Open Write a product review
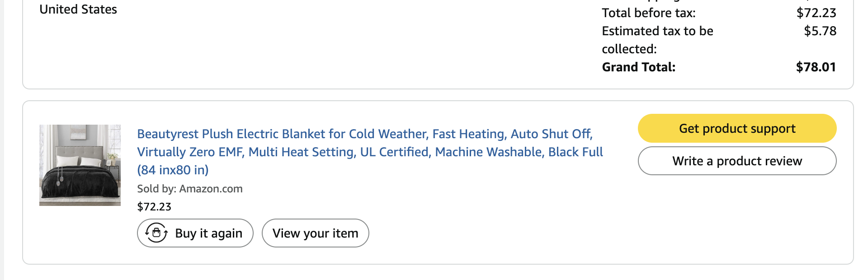 pos(737,161)
